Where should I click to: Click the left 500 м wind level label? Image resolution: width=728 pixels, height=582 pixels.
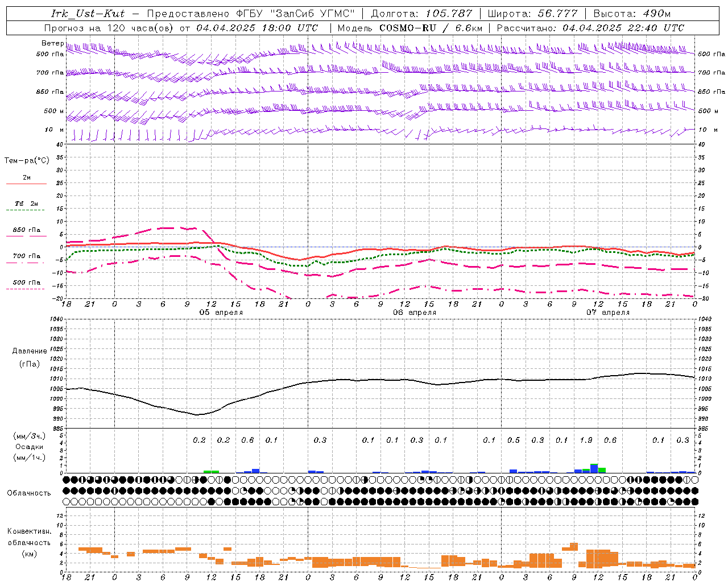(x=54, y=111)
